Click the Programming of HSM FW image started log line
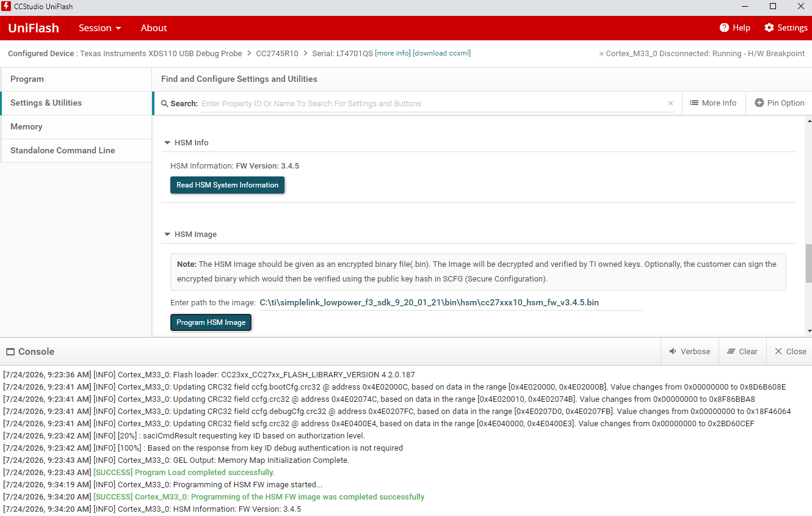This screenshot has height=516, width=812. (x=162, y=485)
